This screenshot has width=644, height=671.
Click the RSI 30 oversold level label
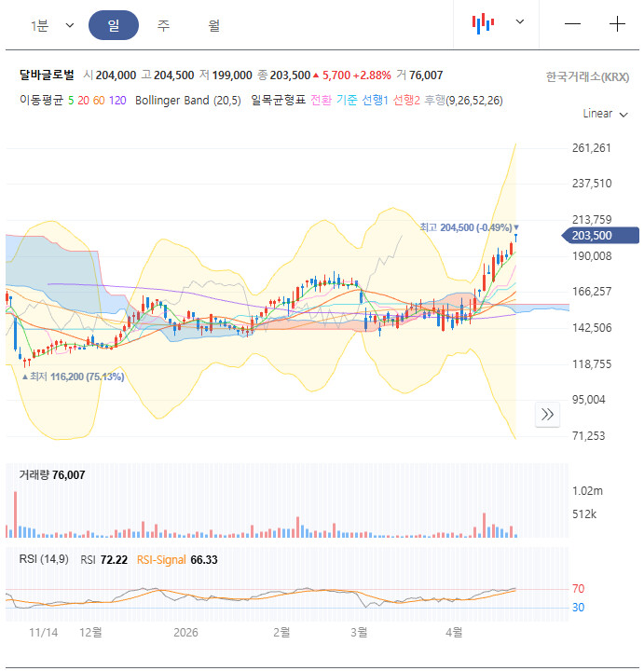[x=578, y=608]
